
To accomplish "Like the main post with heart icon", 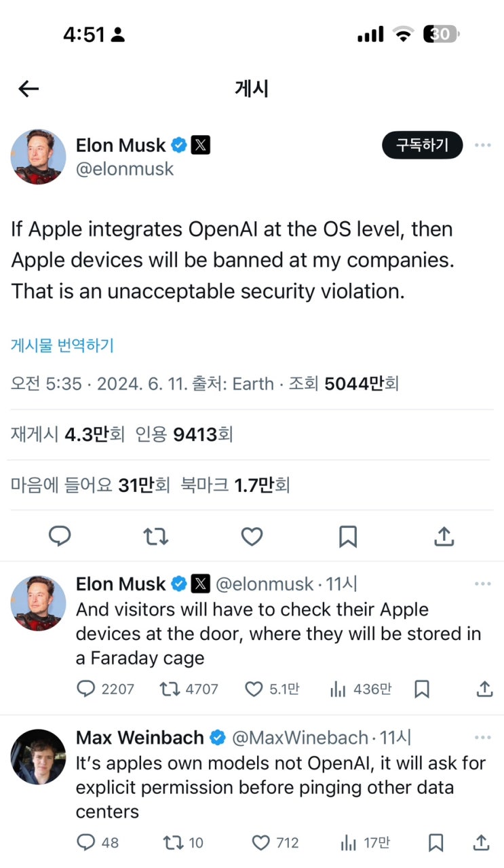I will point(252,537).
